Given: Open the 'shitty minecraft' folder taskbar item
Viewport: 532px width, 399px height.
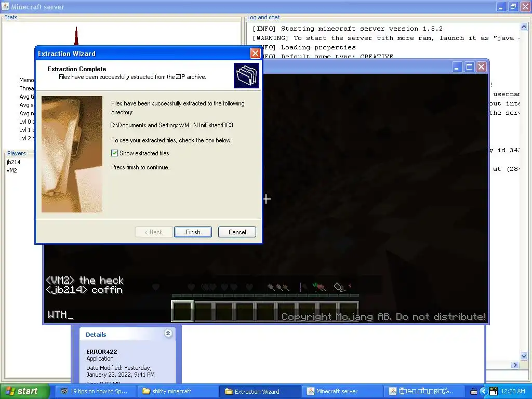Looking at the screenshot, I should point(178,391).
